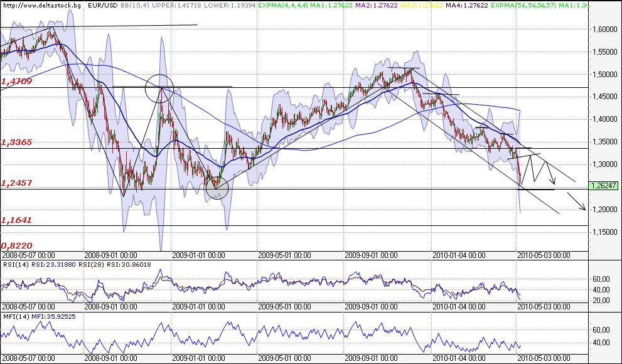Click the red 0,8220 level label
This screenshot has width=622, height=364.
pos(16,245)
